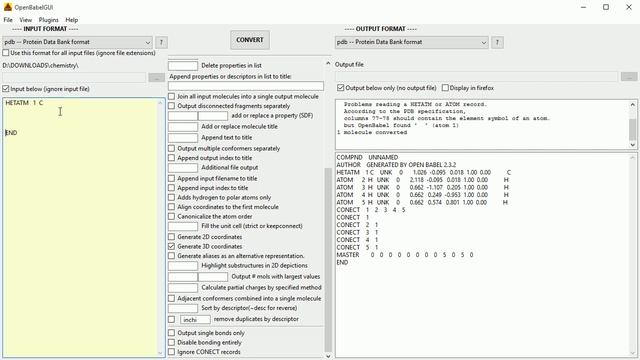Click the OpenBabelGUI app icon in title bar

click(7, 7)
